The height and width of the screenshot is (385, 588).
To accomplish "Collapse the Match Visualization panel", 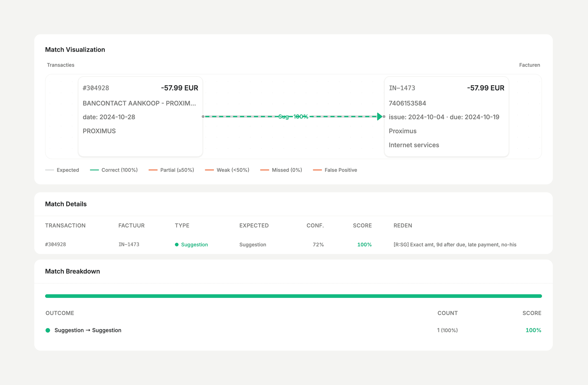I will click(x=75, y=49).
